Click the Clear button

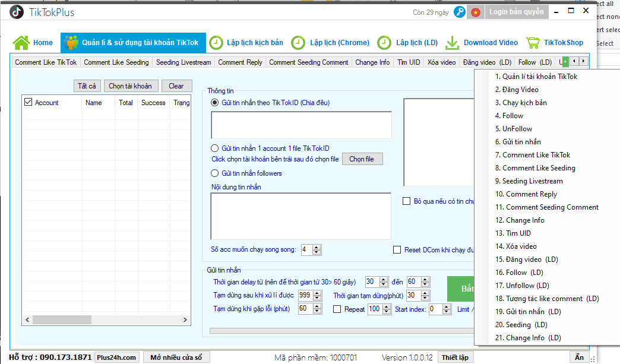pos(176,86)
